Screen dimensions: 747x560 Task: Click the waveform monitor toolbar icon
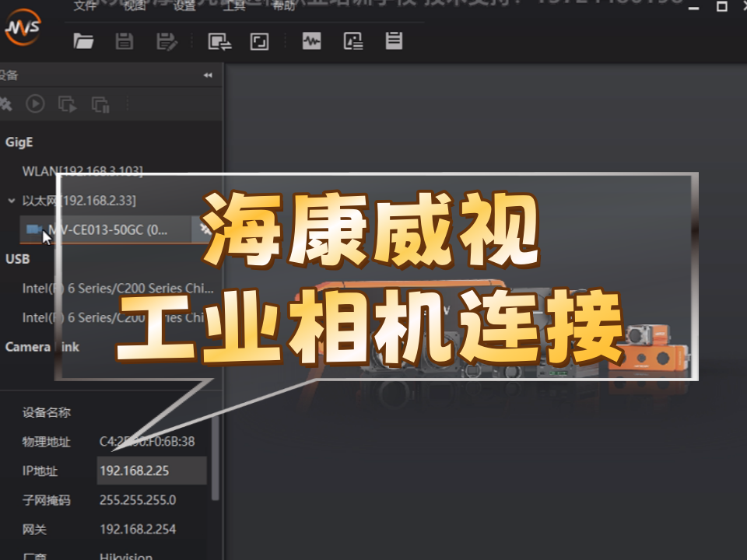[x=312, y=41]
